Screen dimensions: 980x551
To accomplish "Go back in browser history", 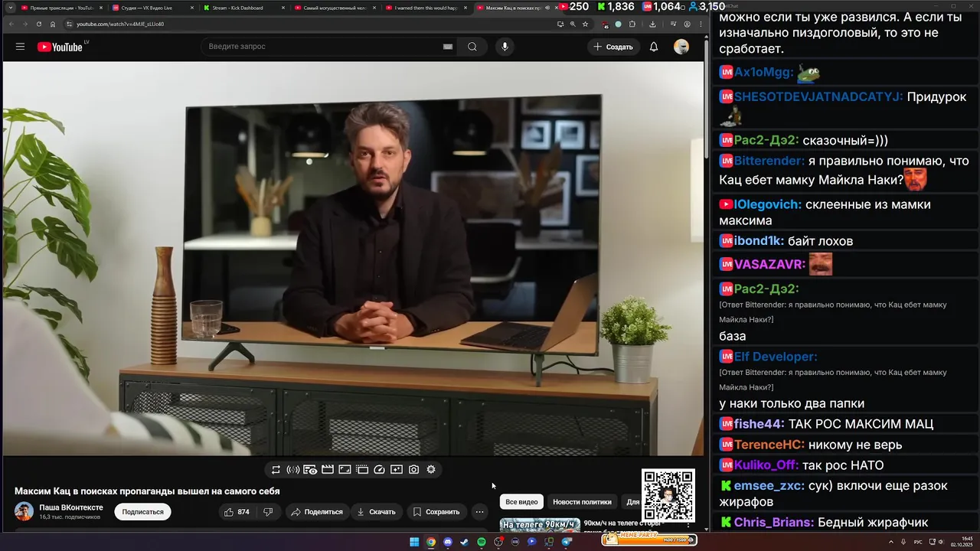I will click(x=11, y=24).
